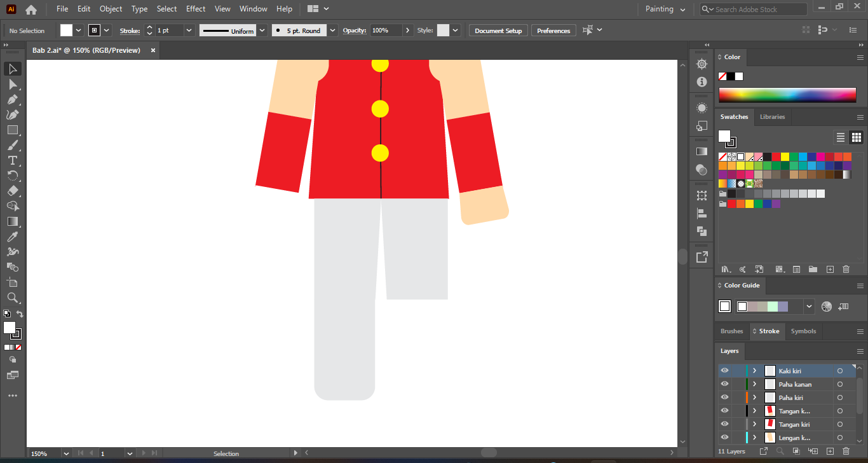Image resolution: width=868 pixels, height=463 pixels.
Task: Switch swatches to list view
Action: tap(841, 137)
